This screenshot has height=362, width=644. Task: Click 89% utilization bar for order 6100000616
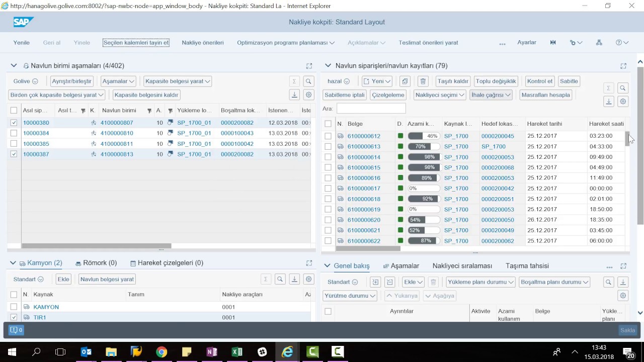coord(424,178)
